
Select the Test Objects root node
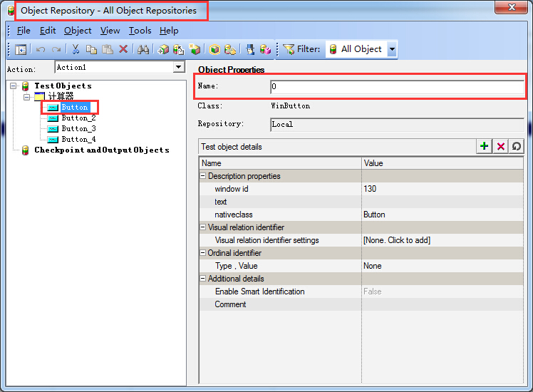tap(63, 86)
